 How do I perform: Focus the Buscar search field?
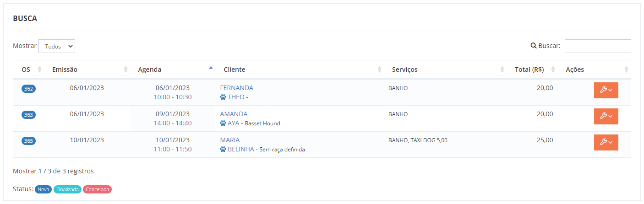coord(598,46)
